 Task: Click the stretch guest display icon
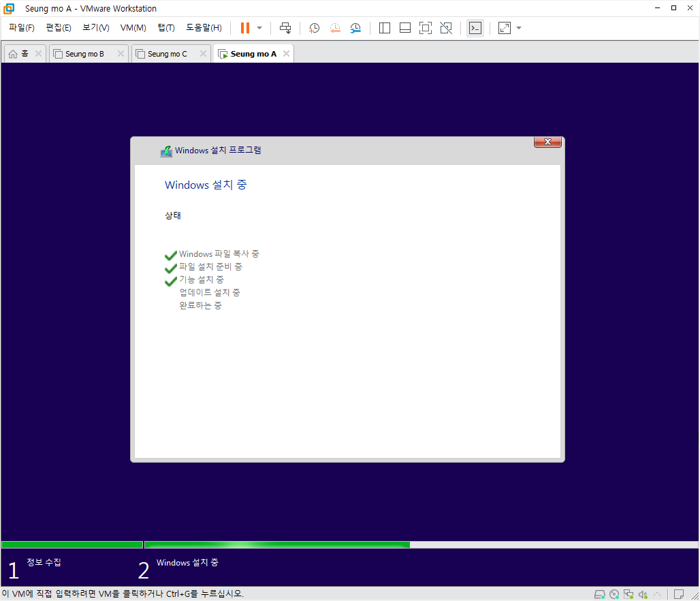point(505,28)
